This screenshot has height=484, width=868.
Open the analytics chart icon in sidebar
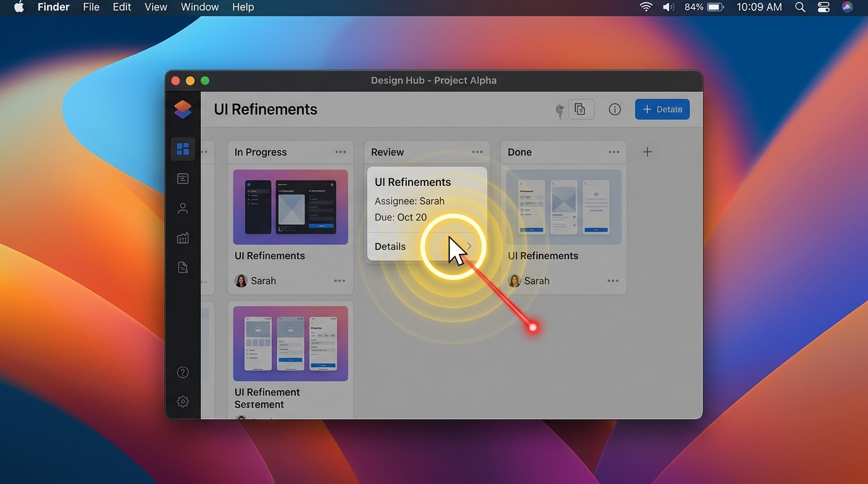pyautogui.click(x=183, y=238)
